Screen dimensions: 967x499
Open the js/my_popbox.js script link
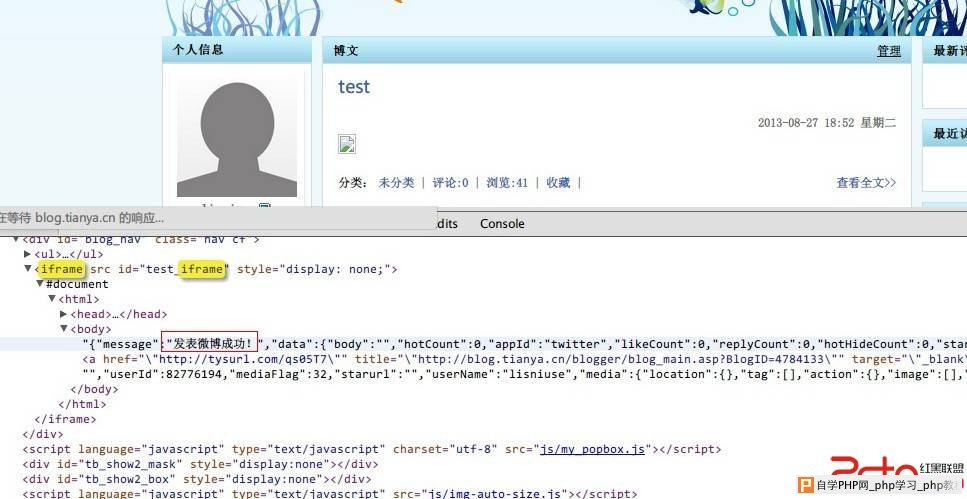(592, 449)
